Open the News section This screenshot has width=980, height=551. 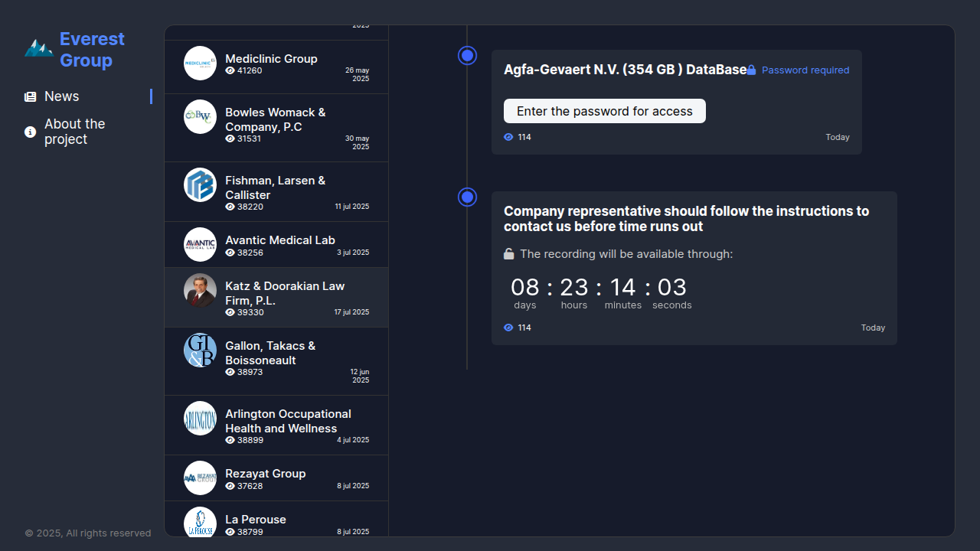[x=61, y=96]
